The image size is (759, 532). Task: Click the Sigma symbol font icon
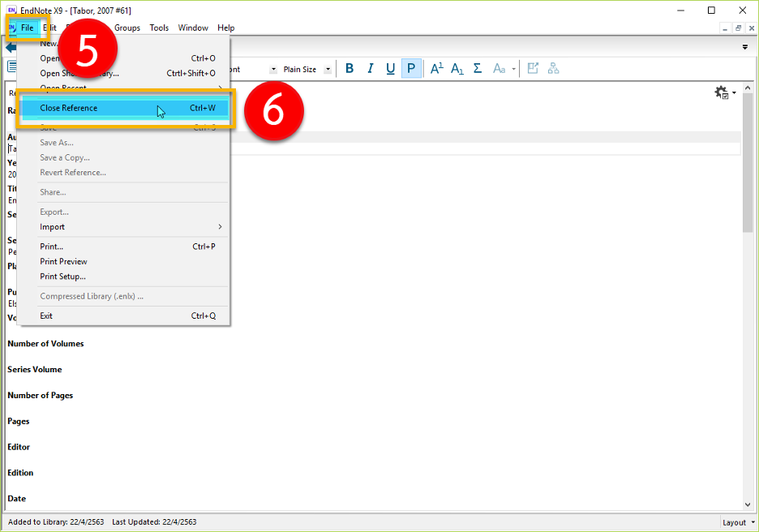478,69
